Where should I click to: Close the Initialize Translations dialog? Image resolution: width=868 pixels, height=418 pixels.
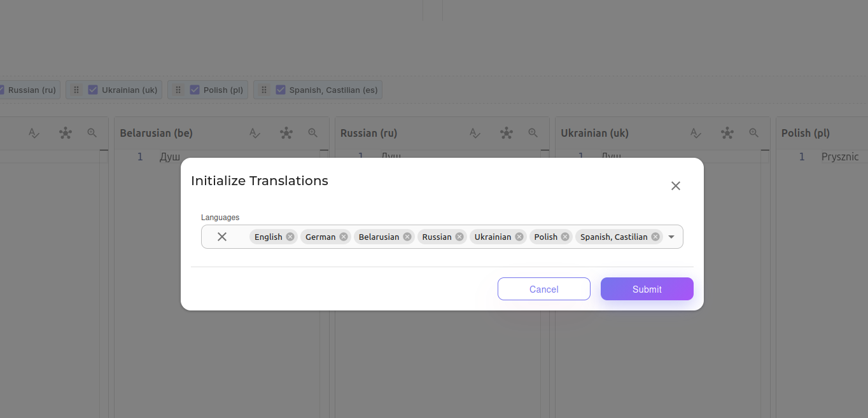pos(676,186)
